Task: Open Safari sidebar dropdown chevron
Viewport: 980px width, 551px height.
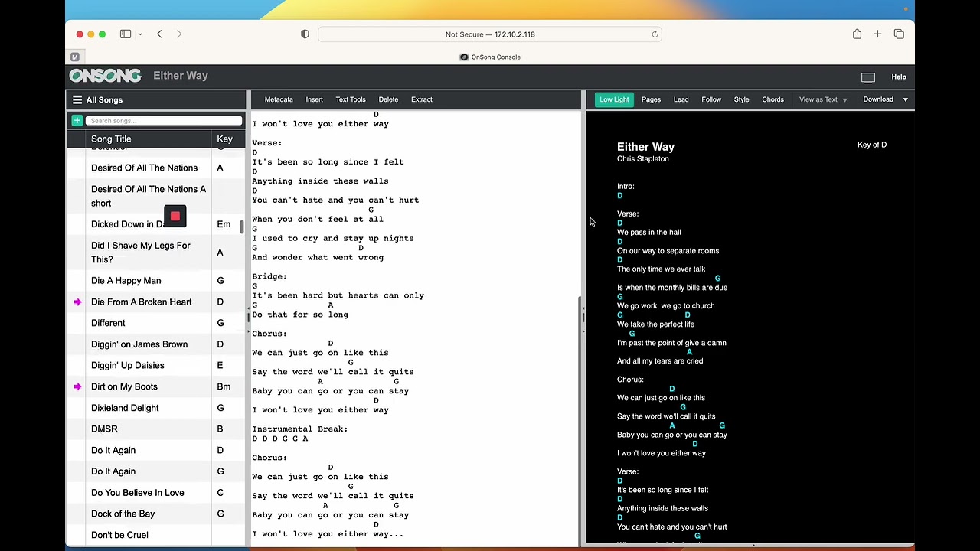Action: click(x=140, y=34)
